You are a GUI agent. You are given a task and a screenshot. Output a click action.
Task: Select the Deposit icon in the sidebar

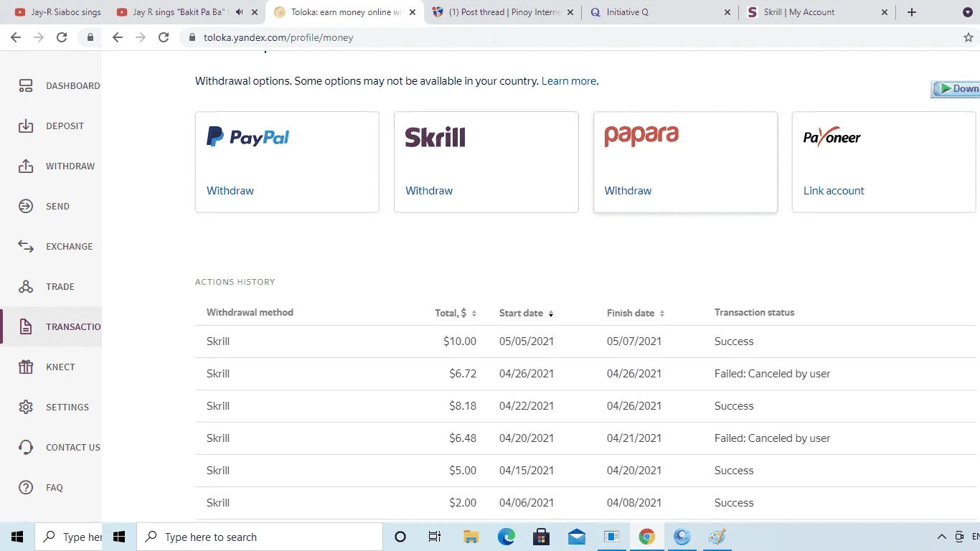[x=26, y=126]
